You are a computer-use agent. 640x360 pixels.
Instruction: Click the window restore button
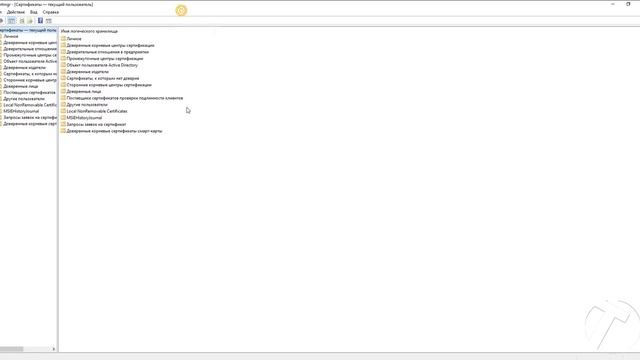pos(628,4)
